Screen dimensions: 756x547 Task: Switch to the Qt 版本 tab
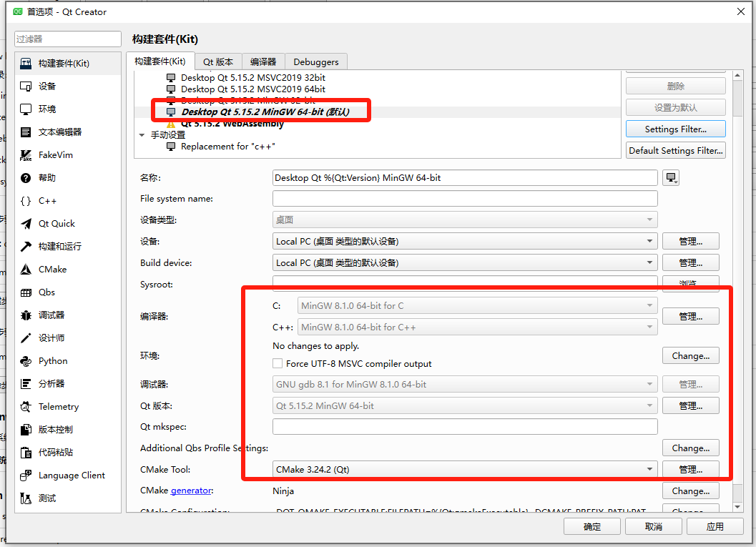(218, 62)
